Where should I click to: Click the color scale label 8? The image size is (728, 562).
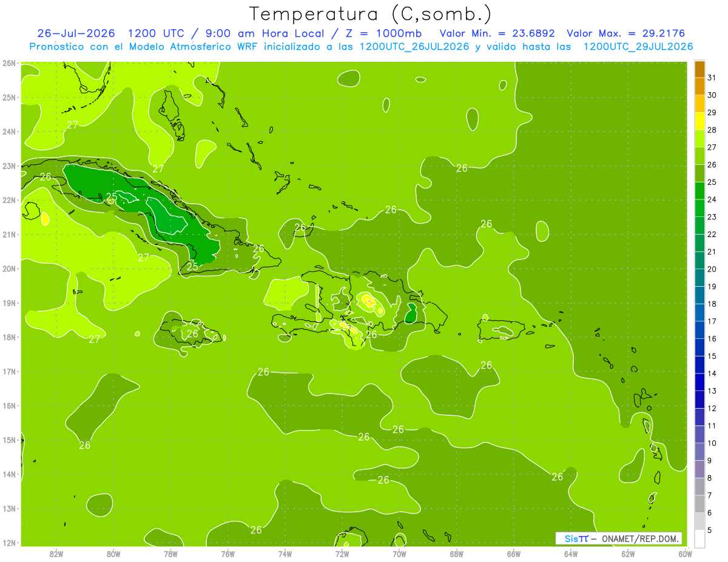point(710,478)
